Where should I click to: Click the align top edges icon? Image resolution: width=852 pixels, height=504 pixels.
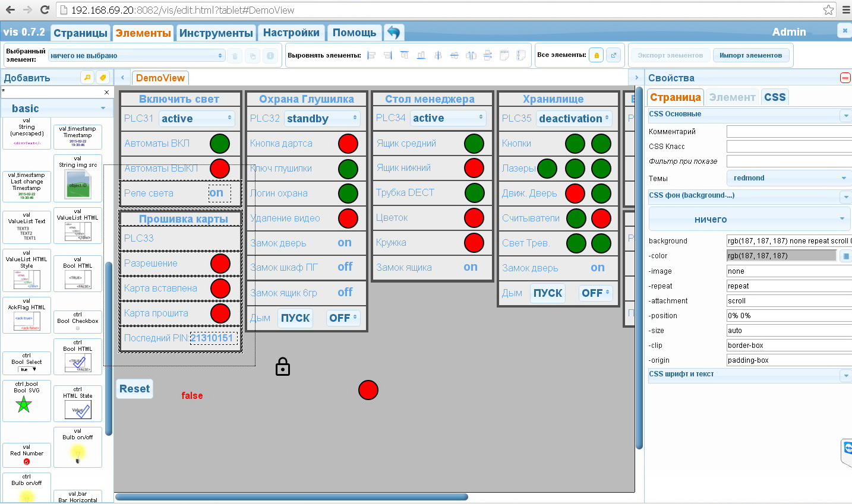tap(405, 55)
